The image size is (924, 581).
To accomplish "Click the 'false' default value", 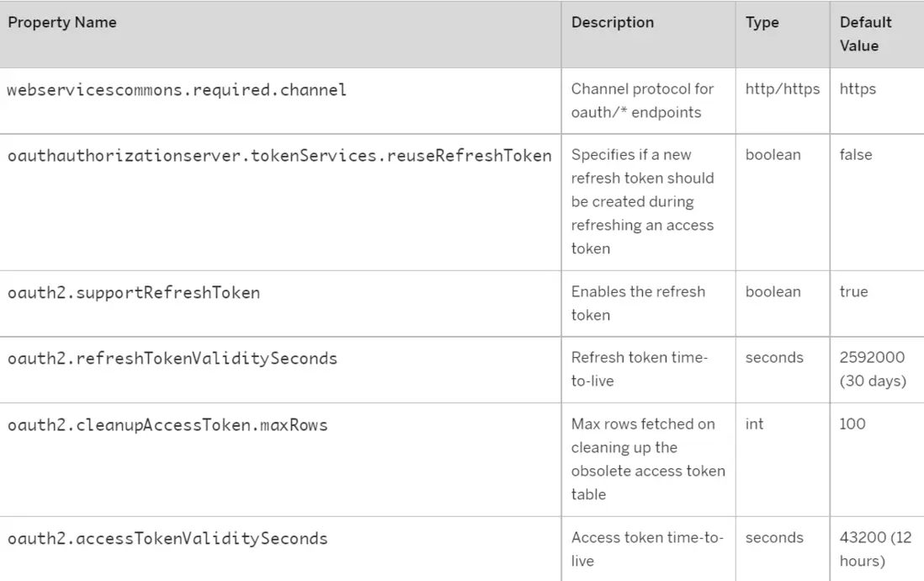I will 856,155.
